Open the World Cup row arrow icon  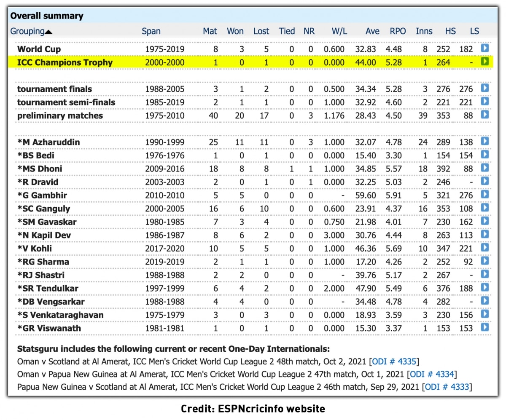tap(485, 48)
